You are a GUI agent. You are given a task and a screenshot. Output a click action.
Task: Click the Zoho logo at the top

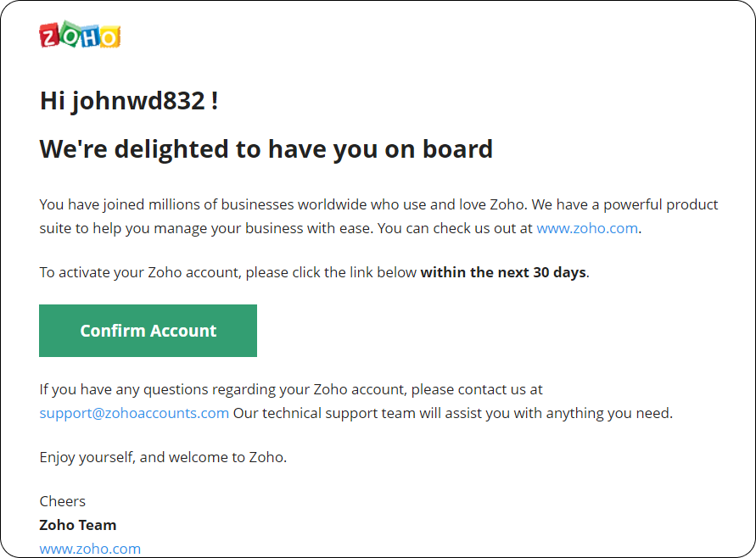click(80, 35)
